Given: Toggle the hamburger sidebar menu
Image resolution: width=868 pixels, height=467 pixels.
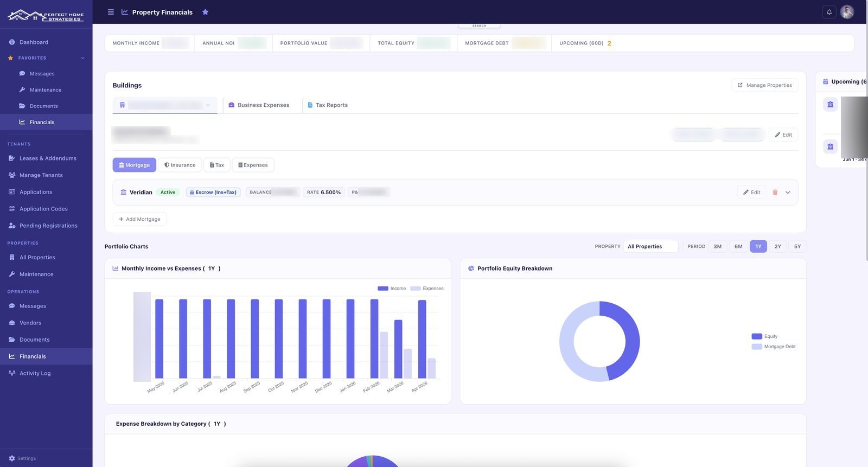Looking at the screenshot, I should tap(111, 12).
